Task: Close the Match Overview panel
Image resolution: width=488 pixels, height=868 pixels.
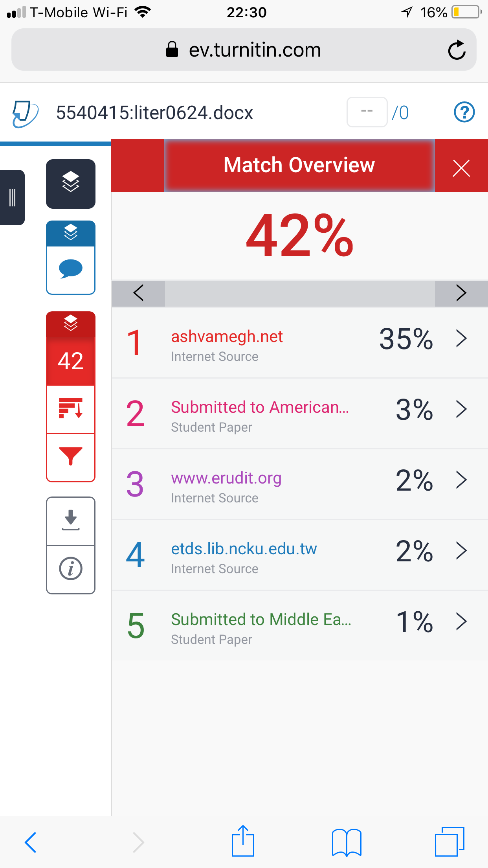Action: tap(461, 168)
